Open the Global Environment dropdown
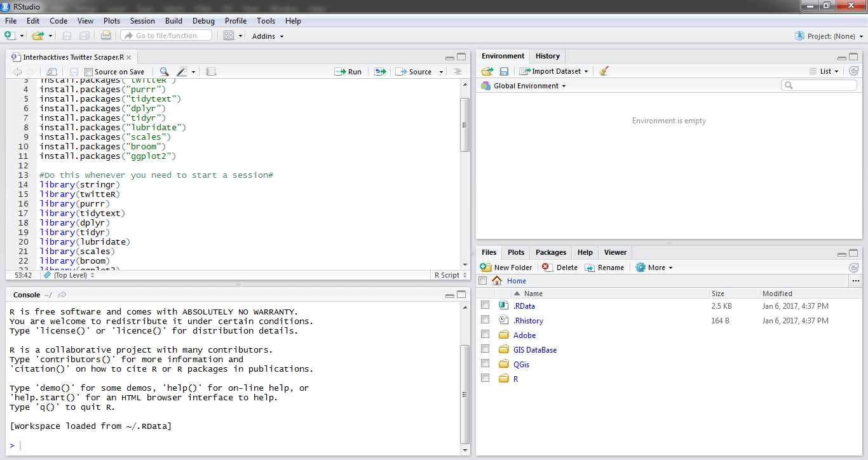 524,86
